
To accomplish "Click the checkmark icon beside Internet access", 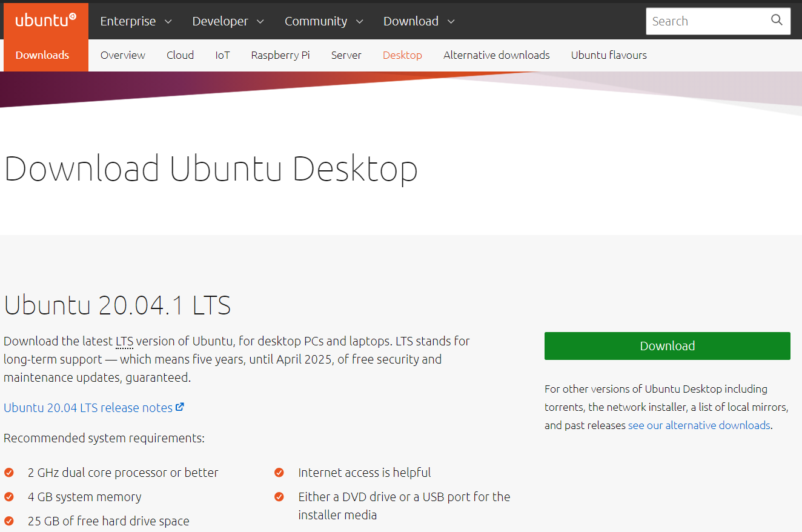I will pyautogui.click(x=279, y=473).
